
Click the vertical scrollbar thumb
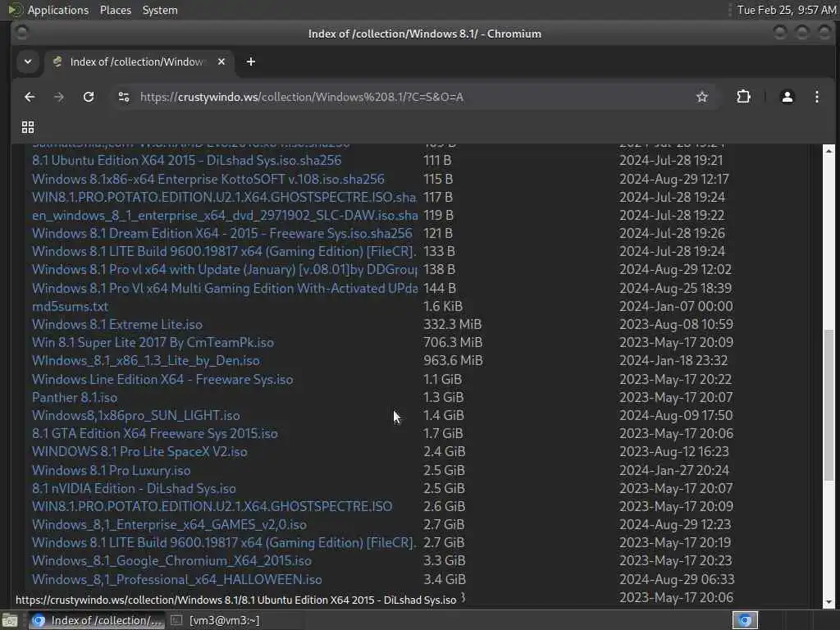pyautogui.click(x=829, y=404)
